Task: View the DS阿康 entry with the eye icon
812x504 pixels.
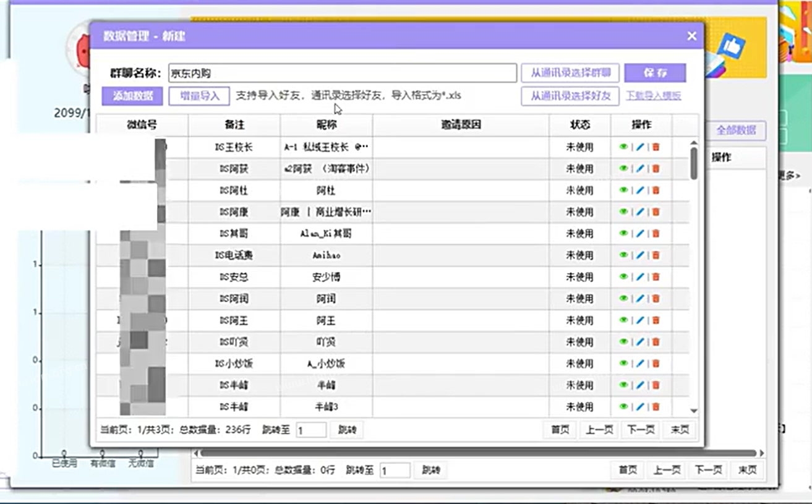Action: 623,212
